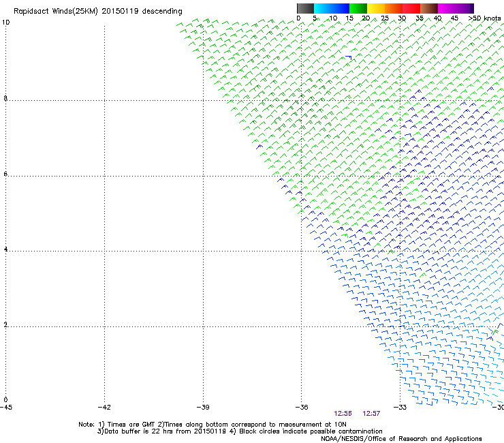Click the purple pass time '12:56'
504x443 pixels.
coord(343,414)
